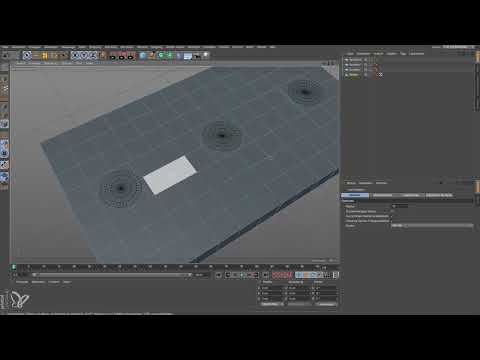480x360 pixels.
Task: Click the attribute slider at panel bottom
Action: pos(432,226)
